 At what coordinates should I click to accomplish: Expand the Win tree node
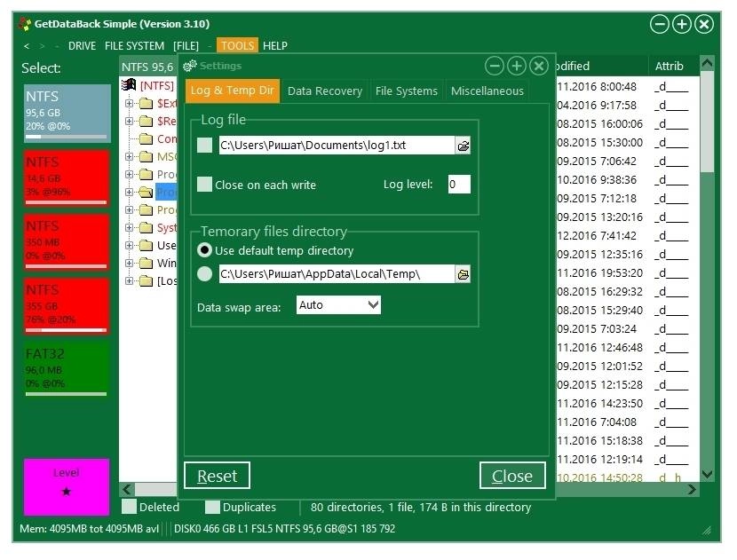(x=129, y=263)
